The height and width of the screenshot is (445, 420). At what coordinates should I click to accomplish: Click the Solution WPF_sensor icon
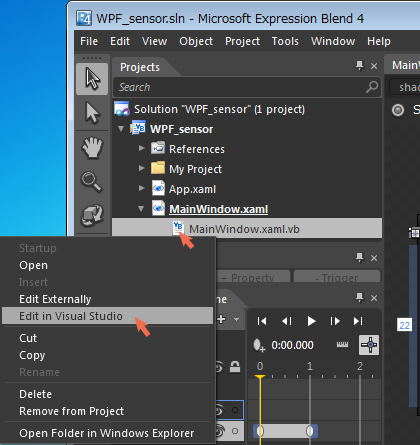pyautogui.click(x=122, y=109)
